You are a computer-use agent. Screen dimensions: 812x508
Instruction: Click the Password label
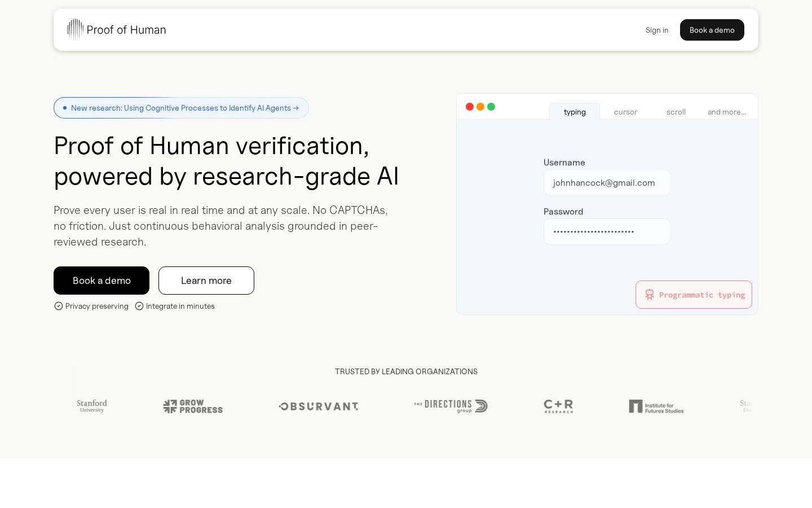click(x=563, y=212)
